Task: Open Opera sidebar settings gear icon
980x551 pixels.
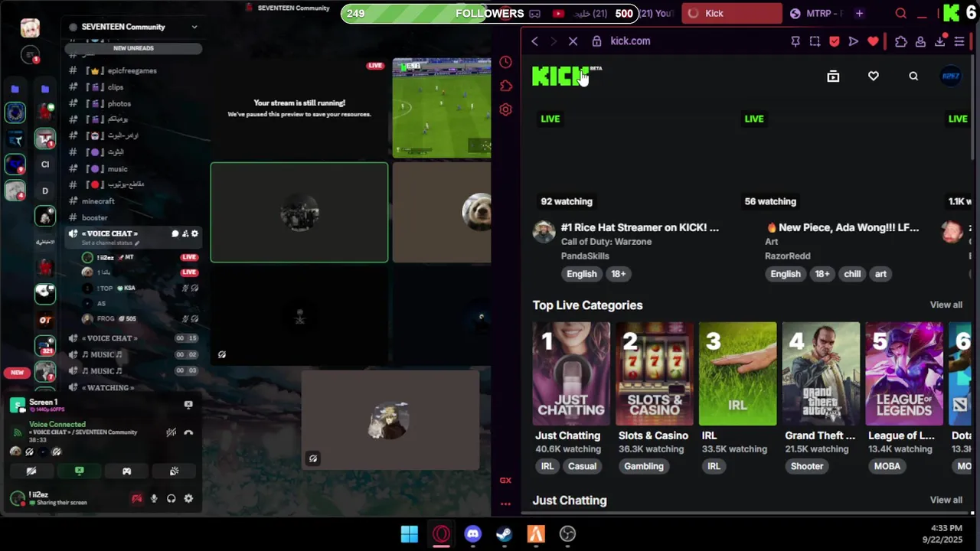Action: tap(505, 109)
